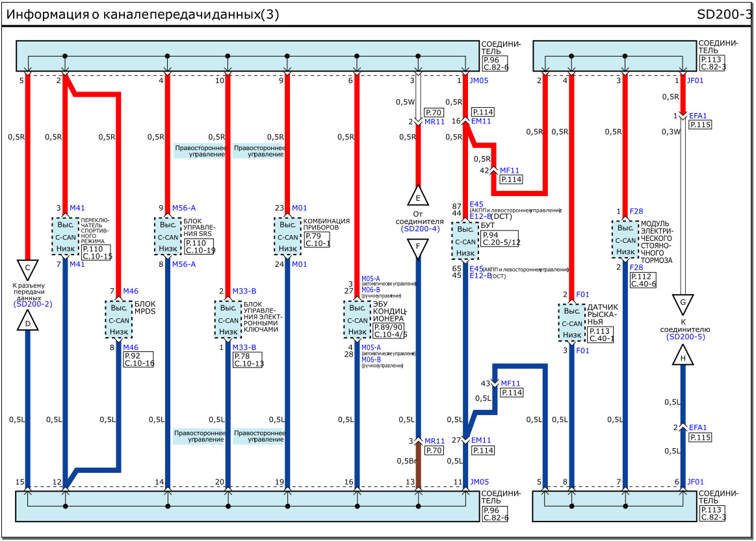Click the P.110 C.10-19 reference box
Image resolution: width=756 pixels, height=541 pixels.
coord(199,247)
